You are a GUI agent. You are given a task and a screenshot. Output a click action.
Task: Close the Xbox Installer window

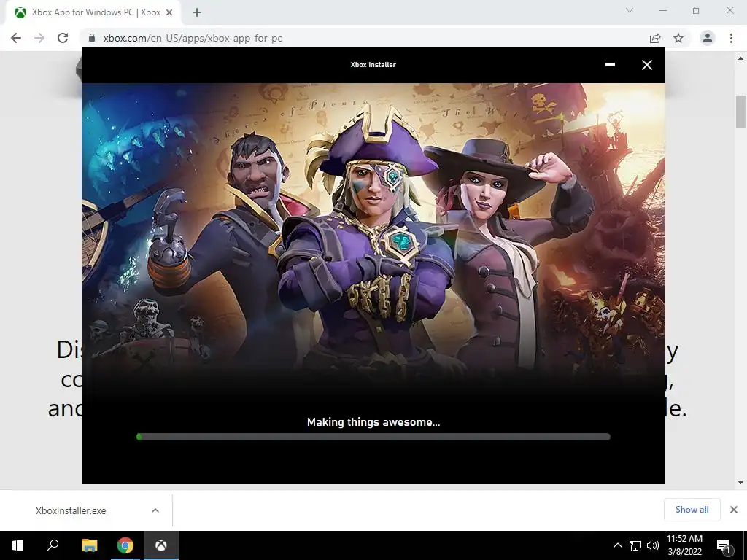pos(646,65)
